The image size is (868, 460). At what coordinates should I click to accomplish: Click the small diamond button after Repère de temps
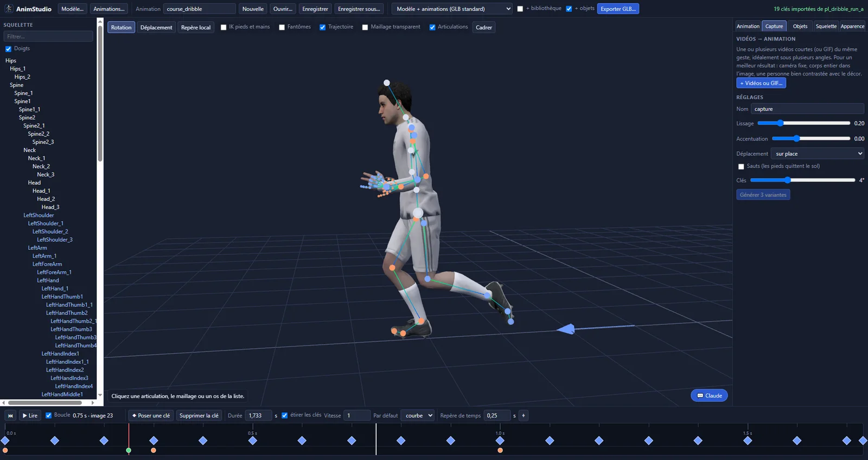pyautogui.click(x=524, y=416)
